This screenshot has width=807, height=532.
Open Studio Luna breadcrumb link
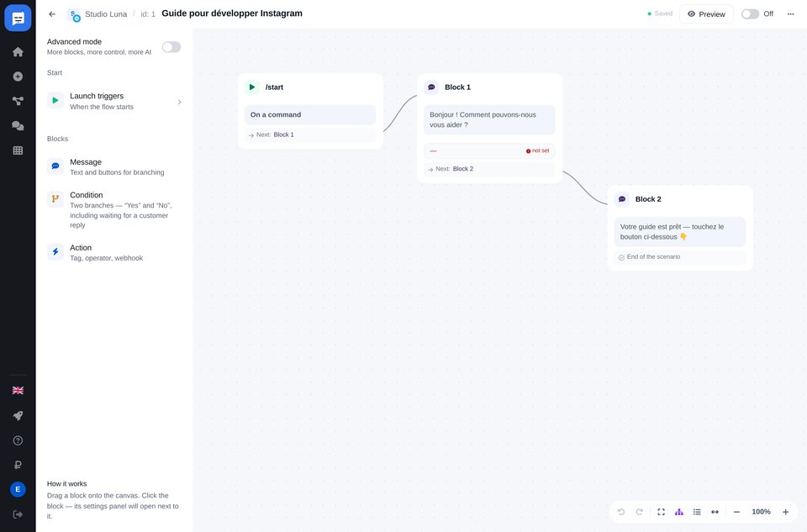coord(106,14)
